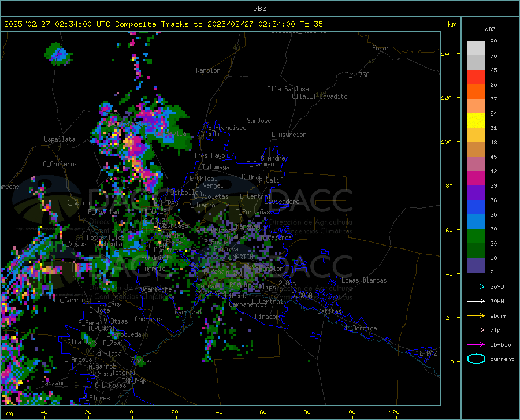The image size is (520, 420).
Task: Pick the light blue swatch between 35 and 30 dBZ
Action: tap(476, 222)
